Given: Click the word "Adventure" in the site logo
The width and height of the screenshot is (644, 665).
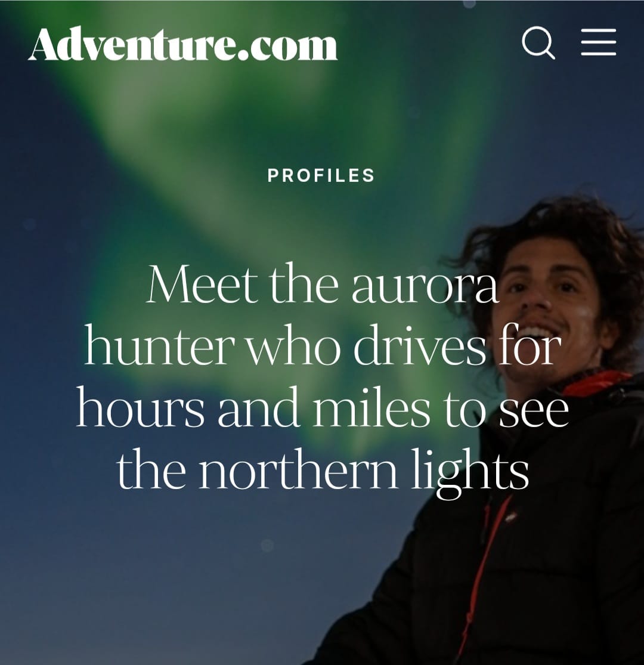Looking at the screenshot, I should click(x=131, y=44).
